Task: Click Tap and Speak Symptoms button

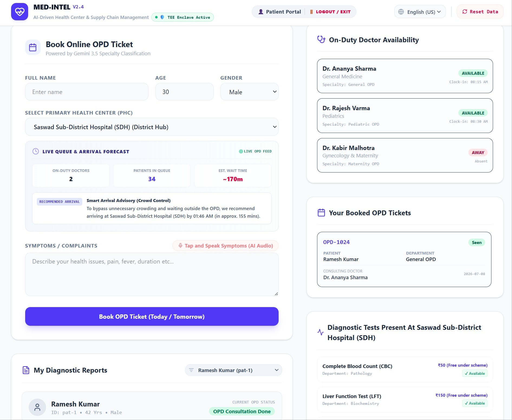Action: 226,246
